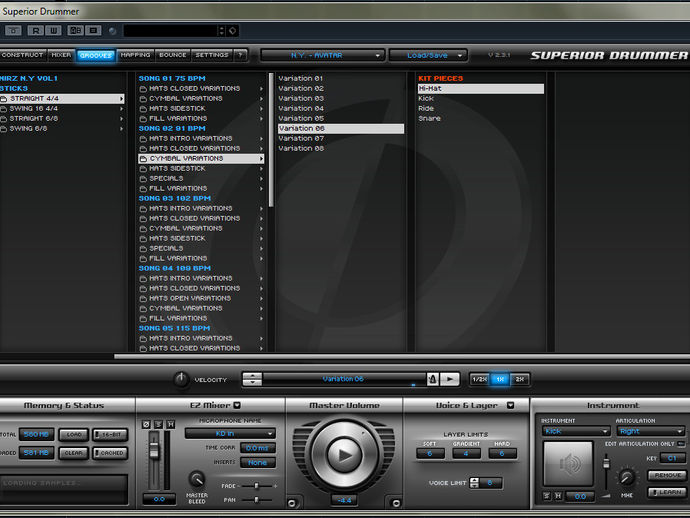The image size is (690, 518).
Task: Click the LOAD memory button
Action: [x=73, y=434]
